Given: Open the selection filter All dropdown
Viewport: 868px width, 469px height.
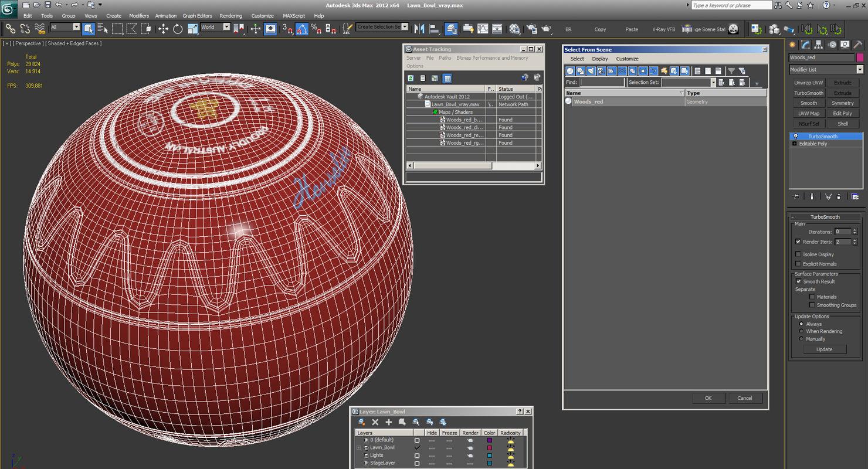Looking at the screenshot, I should tap(76, 27).
